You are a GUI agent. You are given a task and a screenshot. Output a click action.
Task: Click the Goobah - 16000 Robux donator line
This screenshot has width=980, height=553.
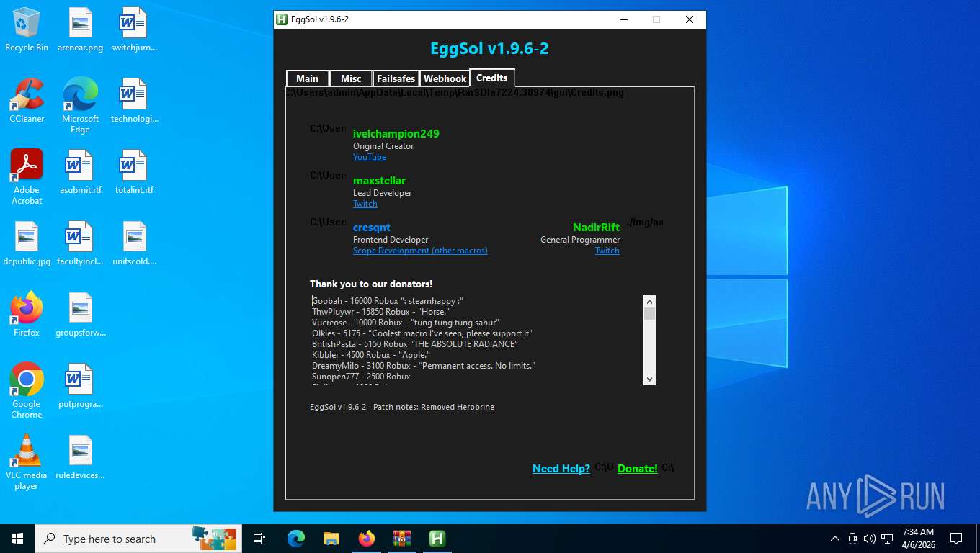(388, 301)
